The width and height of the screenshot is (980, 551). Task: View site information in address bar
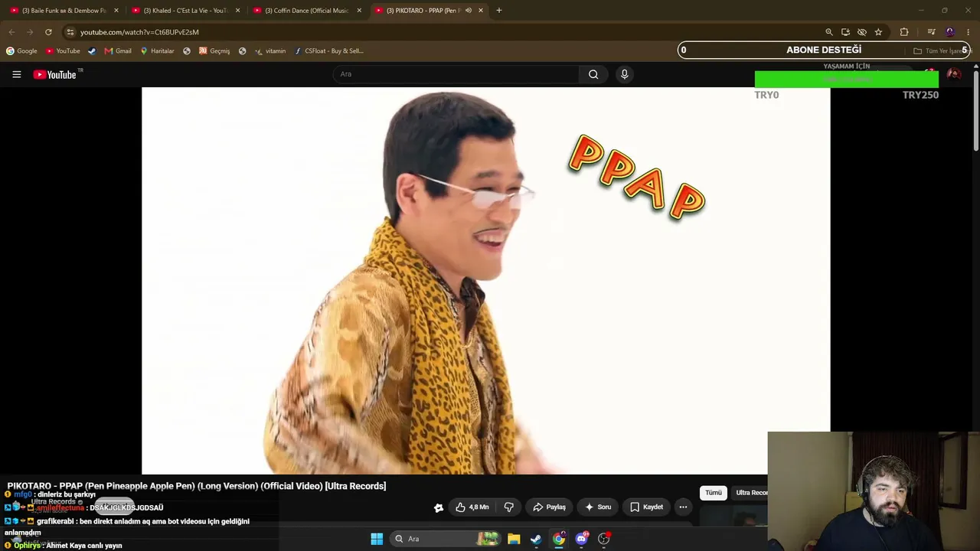70,32
